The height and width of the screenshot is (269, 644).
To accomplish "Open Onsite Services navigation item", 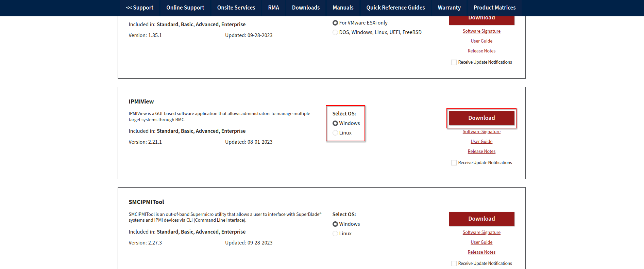I will click(236, 7).
